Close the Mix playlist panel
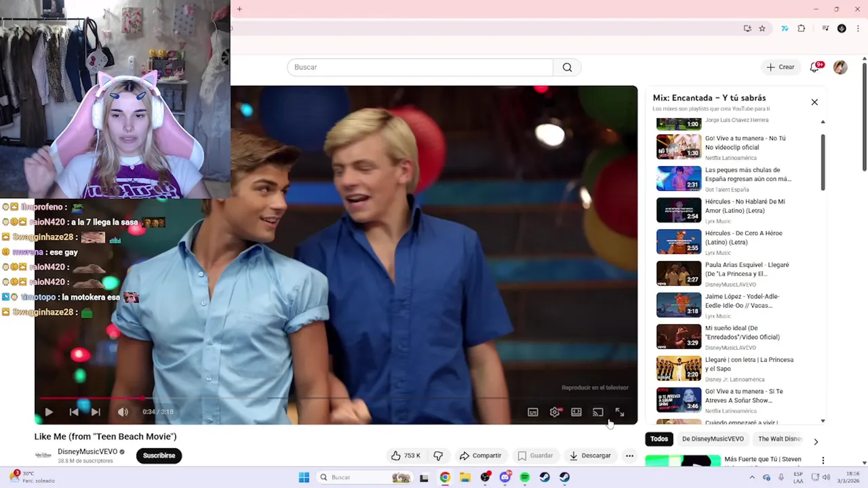Image resolution: width=868 pixels, height=488 pixels. [x=814, y=102]
